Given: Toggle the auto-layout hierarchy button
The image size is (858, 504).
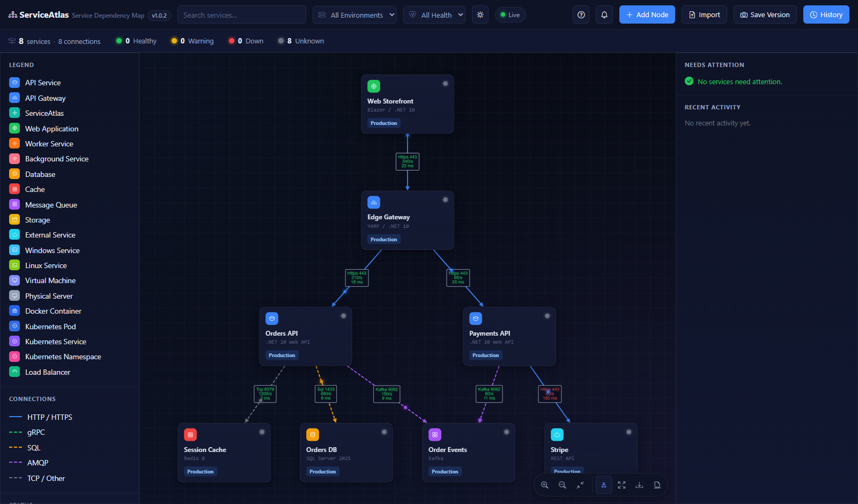Looking at the screenshot, I should click(x=604, y=485).
